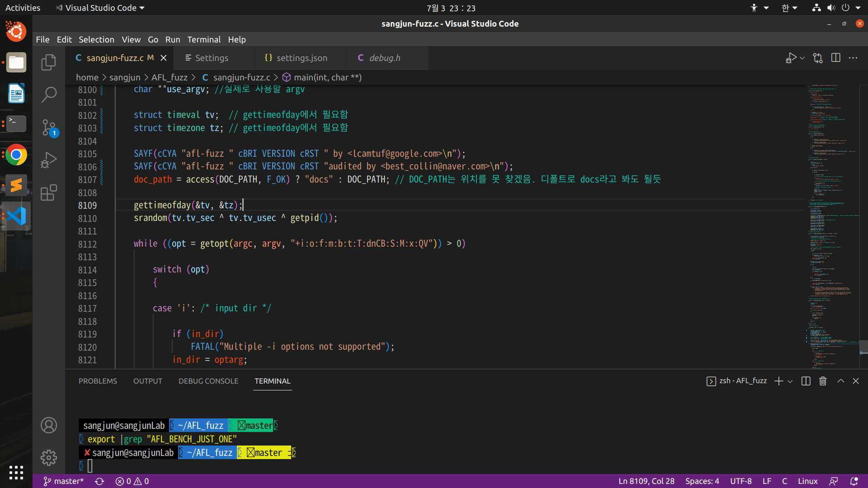Switch to the settings.json editor tab
Screen dimensions: 868x488
tap(301, 58)
